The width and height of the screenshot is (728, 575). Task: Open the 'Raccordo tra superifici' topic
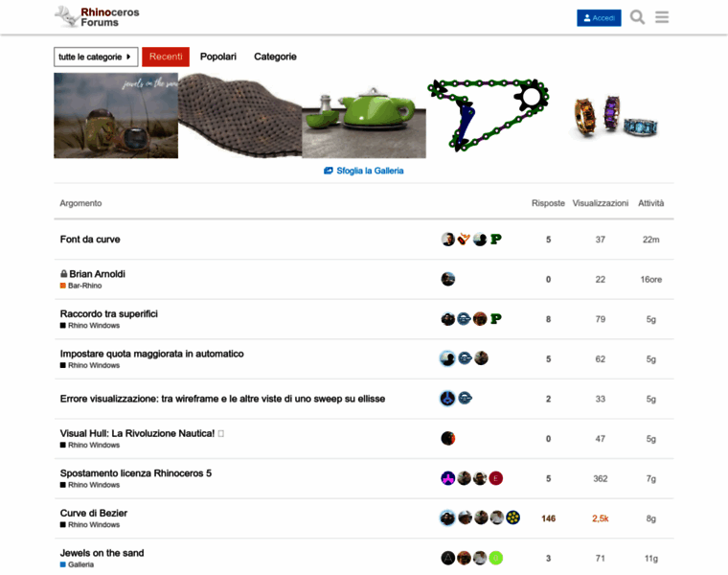click(x=108, y=314)
